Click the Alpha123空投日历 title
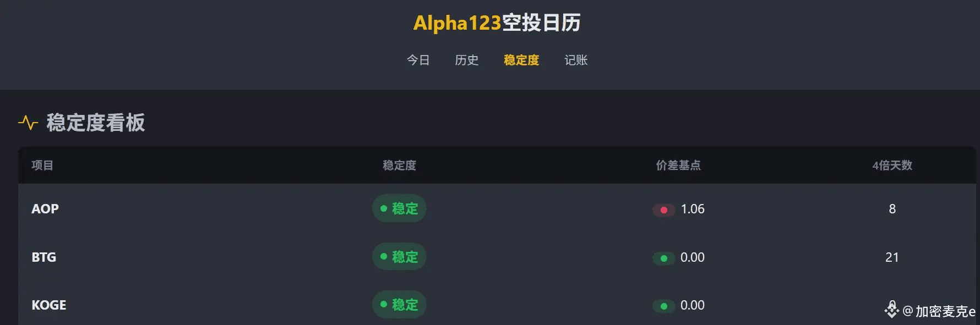Viewport: 980px width, 325px height. (497, 23)
